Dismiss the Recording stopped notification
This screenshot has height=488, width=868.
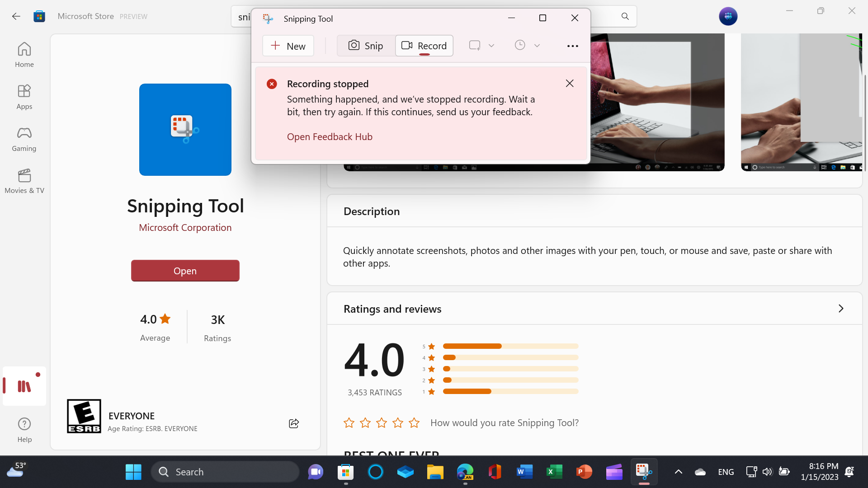569,83
